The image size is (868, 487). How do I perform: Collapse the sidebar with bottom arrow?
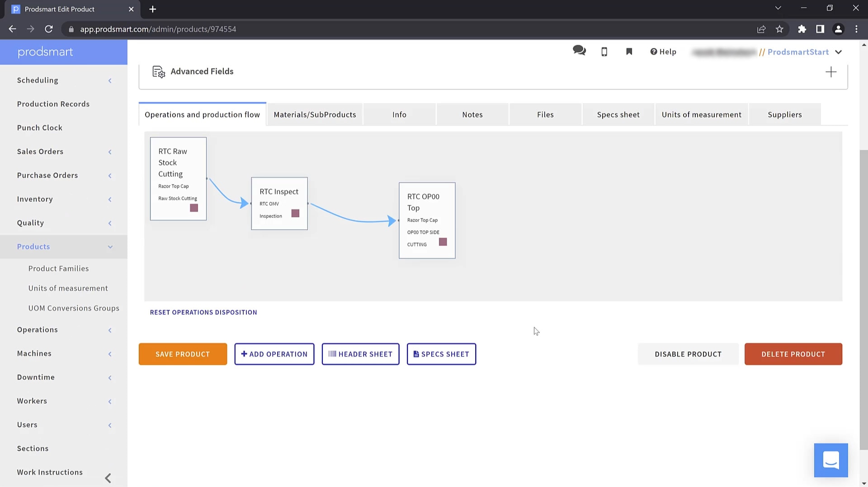click(108, 478)
